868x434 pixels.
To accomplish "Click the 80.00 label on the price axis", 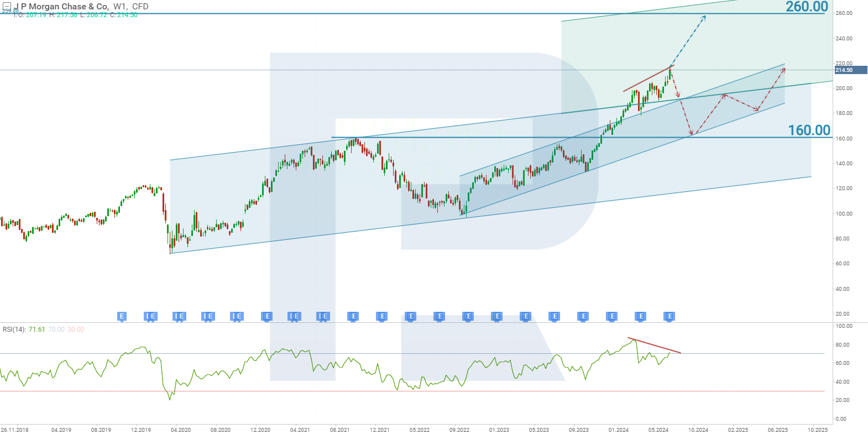I will (843, 239).
